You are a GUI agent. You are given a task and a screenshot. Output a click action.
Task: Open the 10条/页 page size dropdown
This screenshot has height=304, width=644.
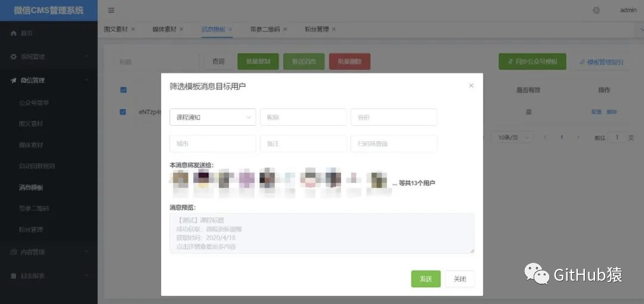click(x=512, y=137)
